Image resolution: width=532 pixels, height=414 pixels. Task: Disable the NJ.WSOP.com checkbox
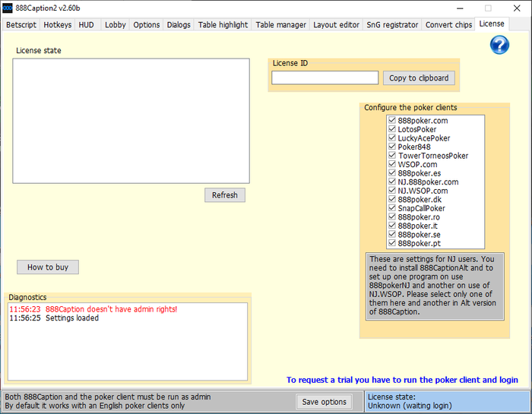coord(392,191)
